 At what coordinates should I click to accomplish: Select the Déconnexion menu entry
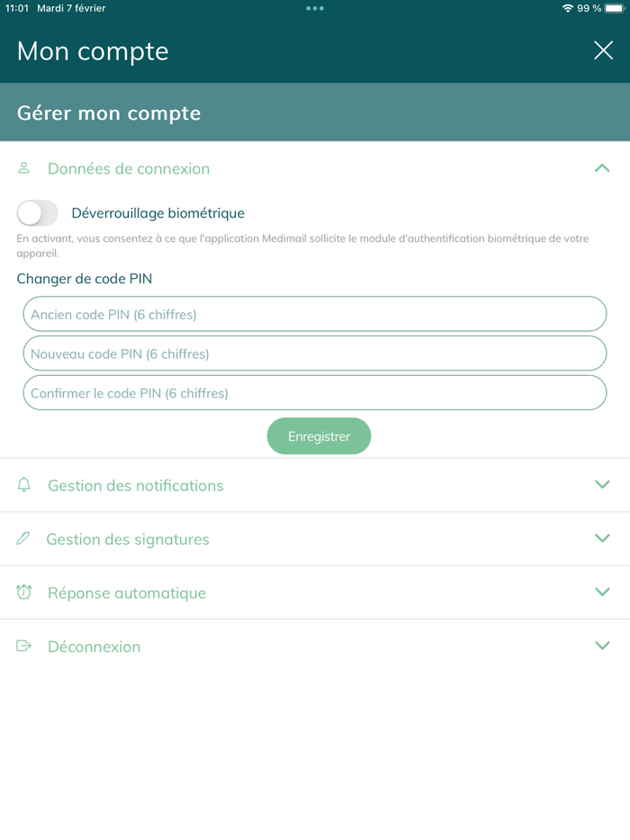click(x=94, y=646)
